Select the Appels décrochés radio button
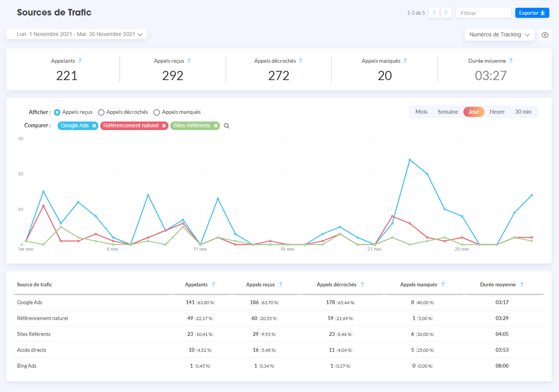 (101, 112)
